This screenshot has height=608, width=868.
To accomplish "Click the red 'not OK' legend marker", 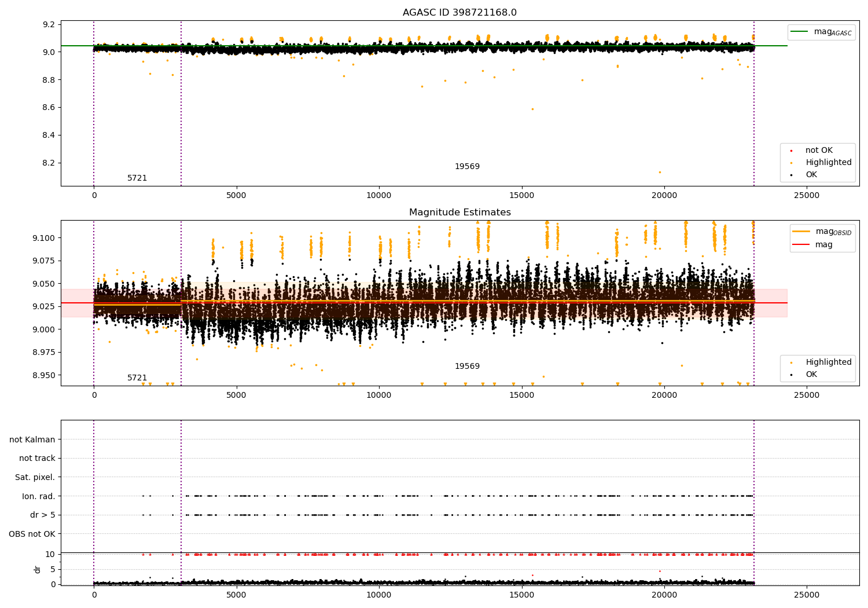I will pyautogui.click(x=792, y=151).
